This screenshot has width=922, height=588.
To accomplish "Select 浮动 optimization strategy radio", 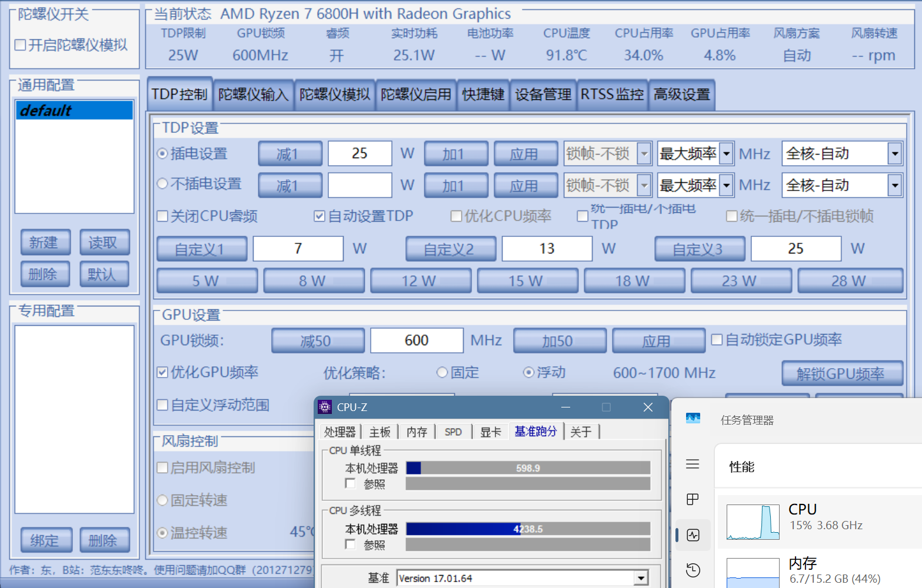I will click(528, 372).
